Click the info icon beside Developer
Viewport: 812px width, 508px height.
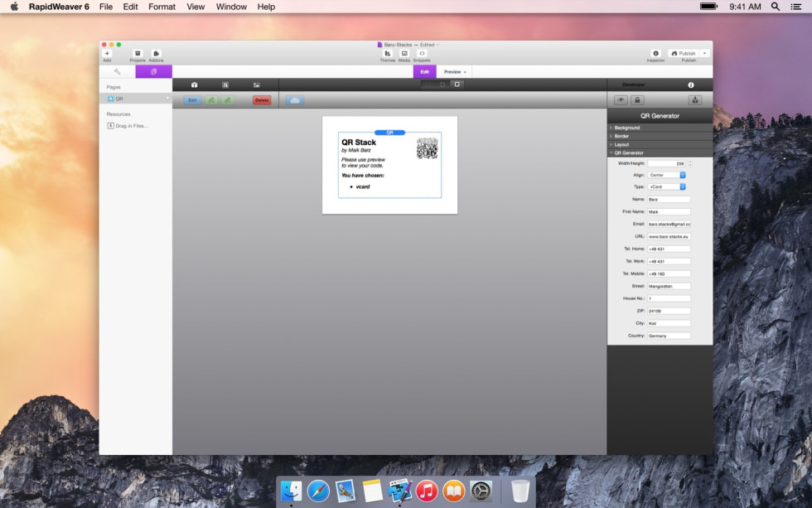click(x=691, y=85)
